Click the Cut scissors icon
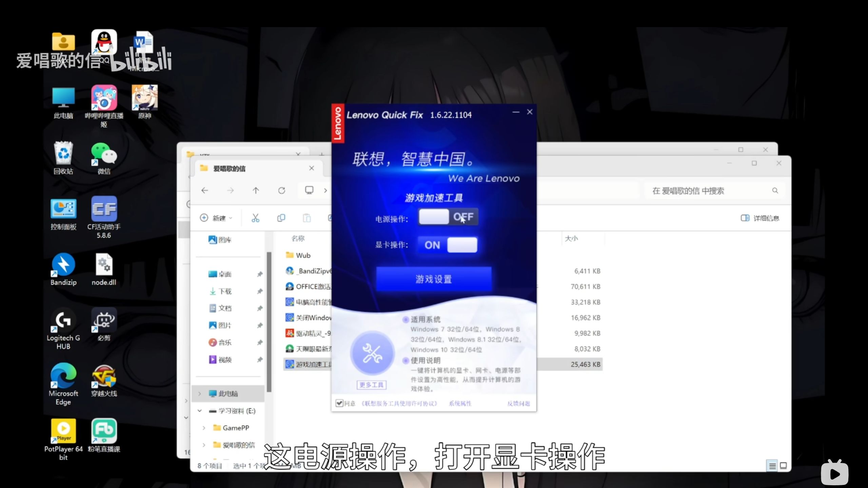This screenshot has height=488, width=868. tap(255, 218)
